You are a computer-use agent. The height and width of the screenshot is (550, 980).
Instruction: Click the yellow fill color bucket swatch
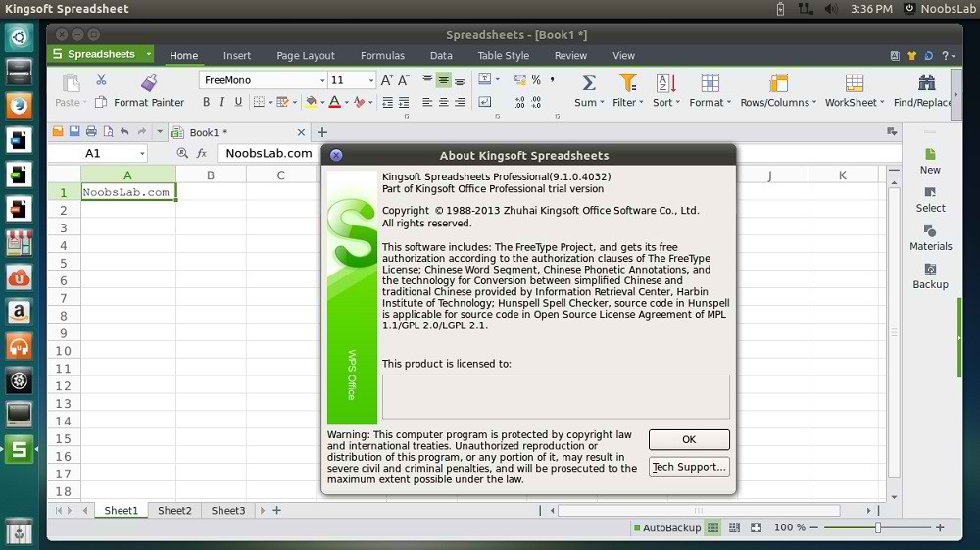pyautogui.click(x=311, y=102)
